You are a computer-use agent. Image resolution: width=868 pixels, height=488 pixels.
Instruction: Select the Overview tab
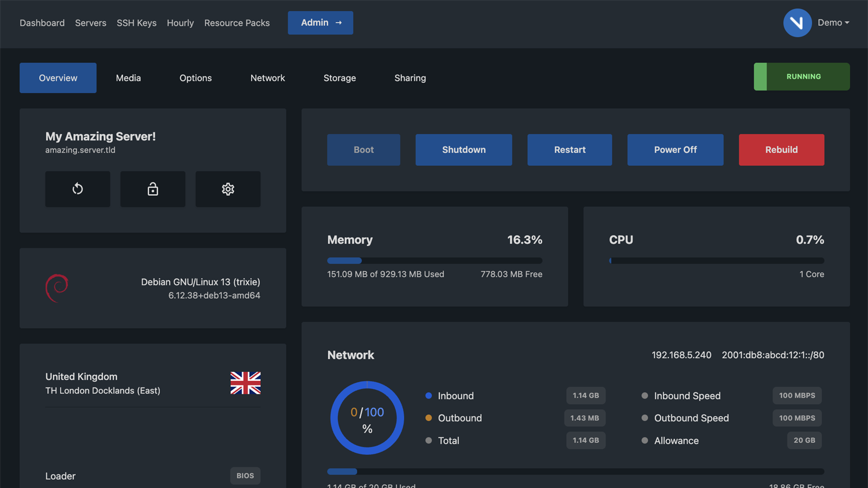click(x=58, y=78)
